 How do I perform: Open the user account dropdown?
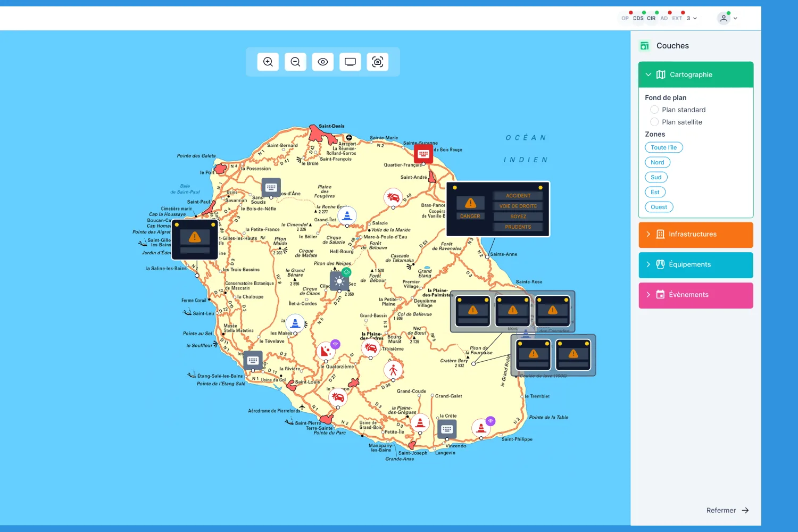[727, 18]
